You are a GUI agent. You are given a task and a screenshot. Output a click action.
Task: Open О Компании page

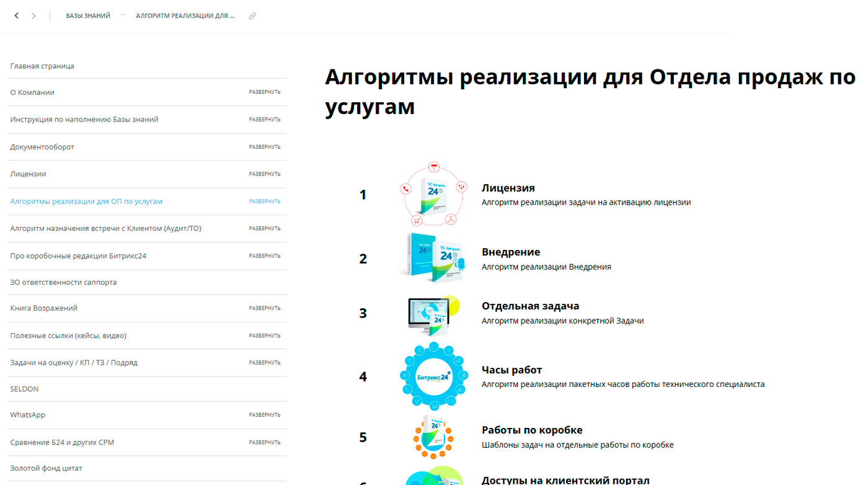tap(32, 92)
